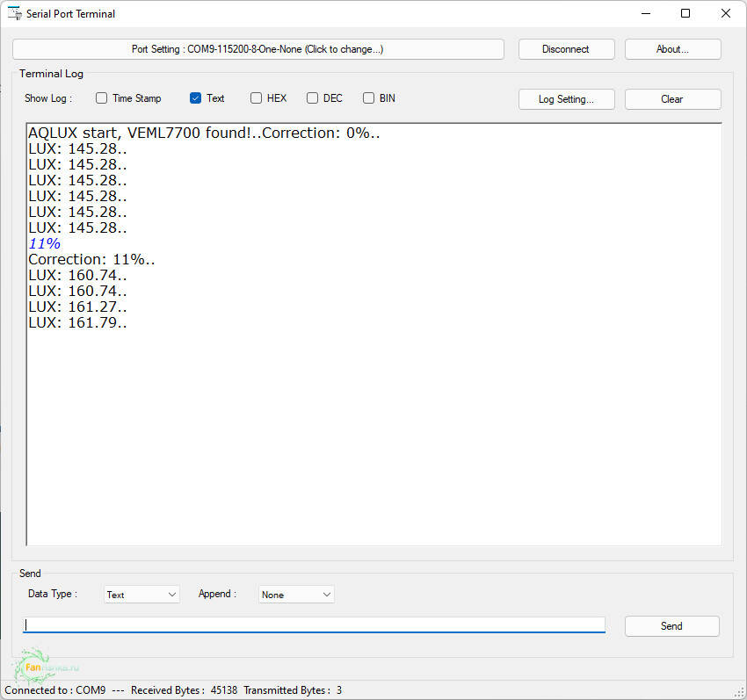The height and width of the screenshot is (700, 747).
Task: Clear the terminal log
Action: click(x=672, y=99)
